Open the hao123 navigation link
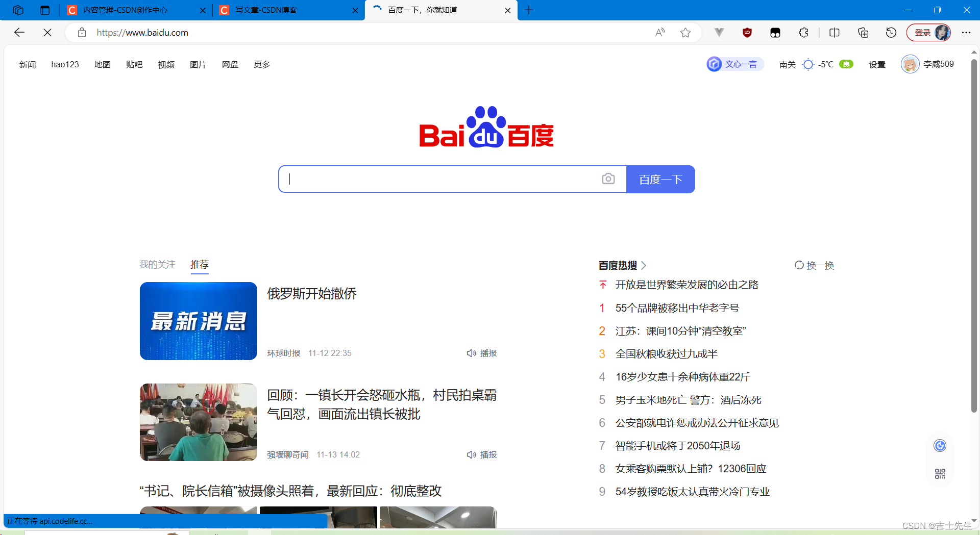The width and height of the screenshot is (980, 535). coord(65,64)
